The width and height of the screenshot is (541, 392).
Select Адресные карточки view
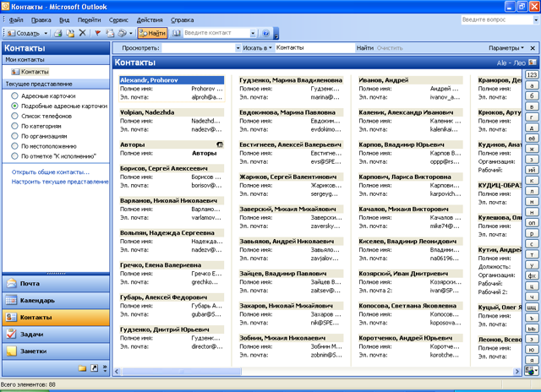44,95
